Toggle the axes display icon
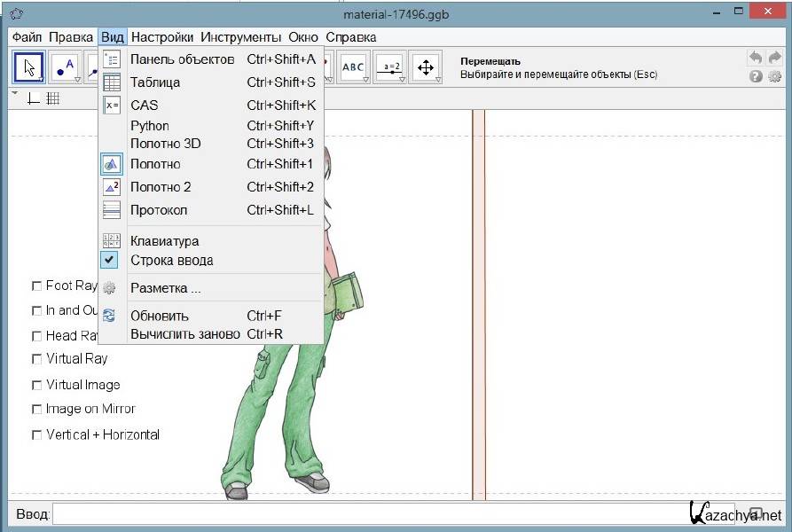Image resolution: width=792 pixels, height=532 pixels. pos(34,98)
